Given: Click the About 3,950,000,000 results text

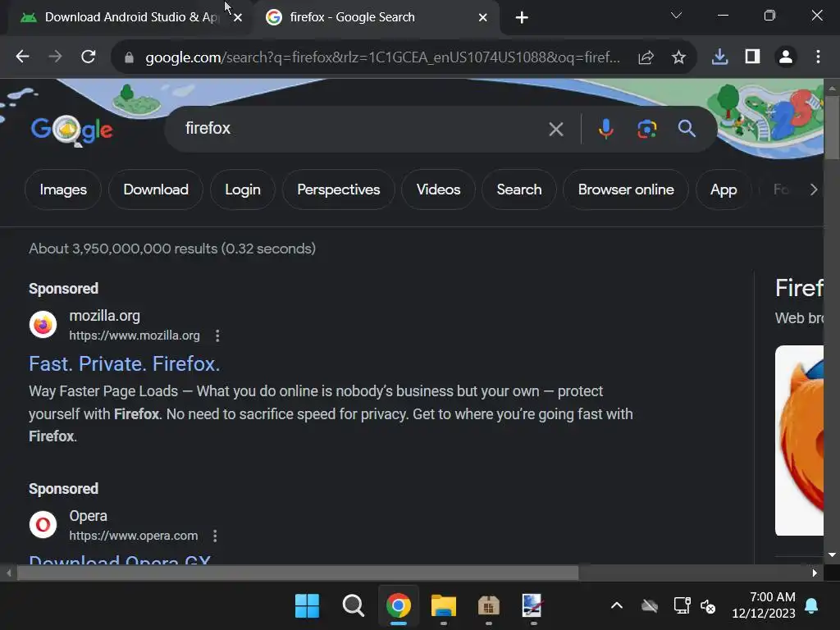Looking at the screenshot, I should click(172, 249).
